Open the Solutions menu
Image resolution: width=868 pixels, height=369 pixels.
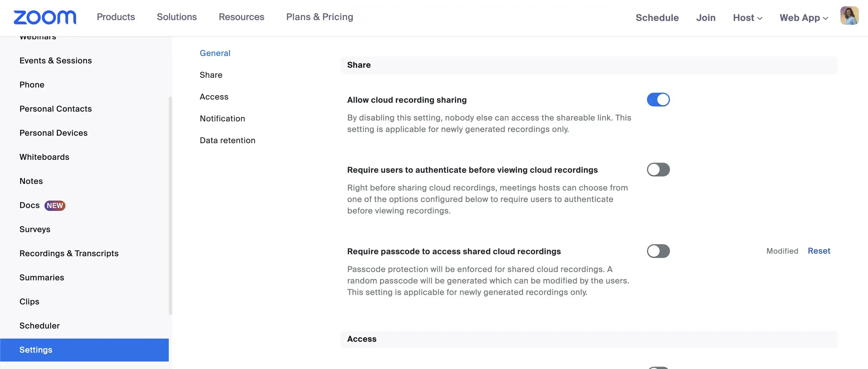177,17
